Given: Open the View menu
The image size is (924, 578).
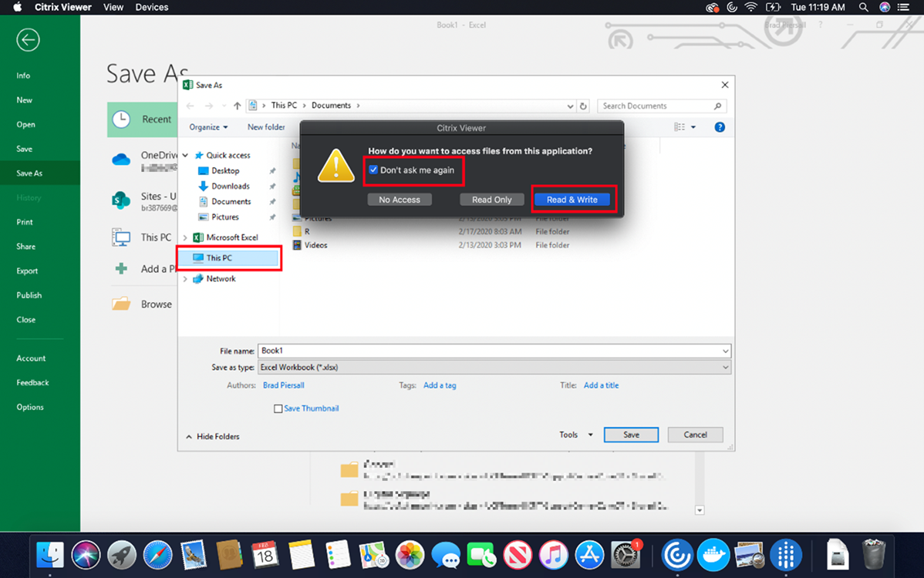Looking at the screenshot, I should pos(113,7).
